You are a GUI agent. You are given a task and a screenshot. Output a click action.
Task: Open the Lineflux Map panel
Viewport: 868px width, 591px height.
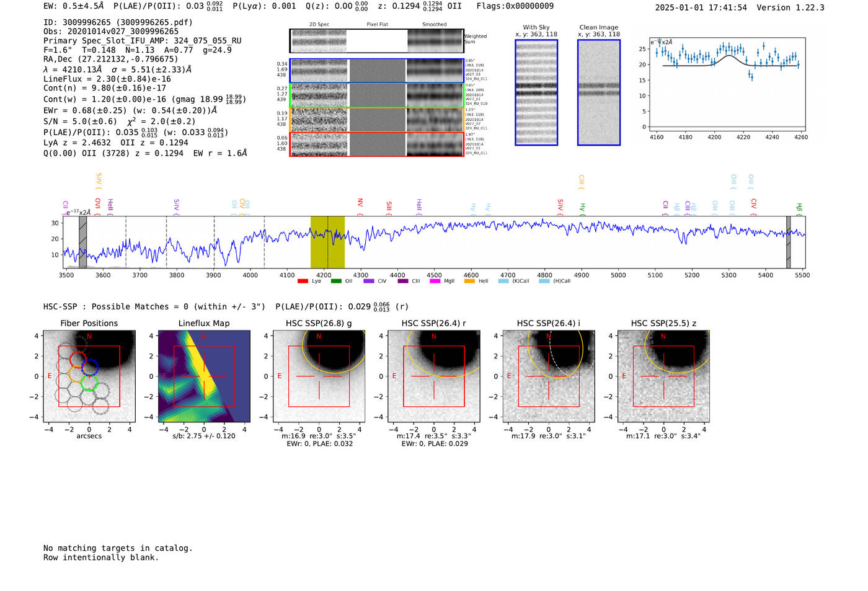[x=204, y=376]
